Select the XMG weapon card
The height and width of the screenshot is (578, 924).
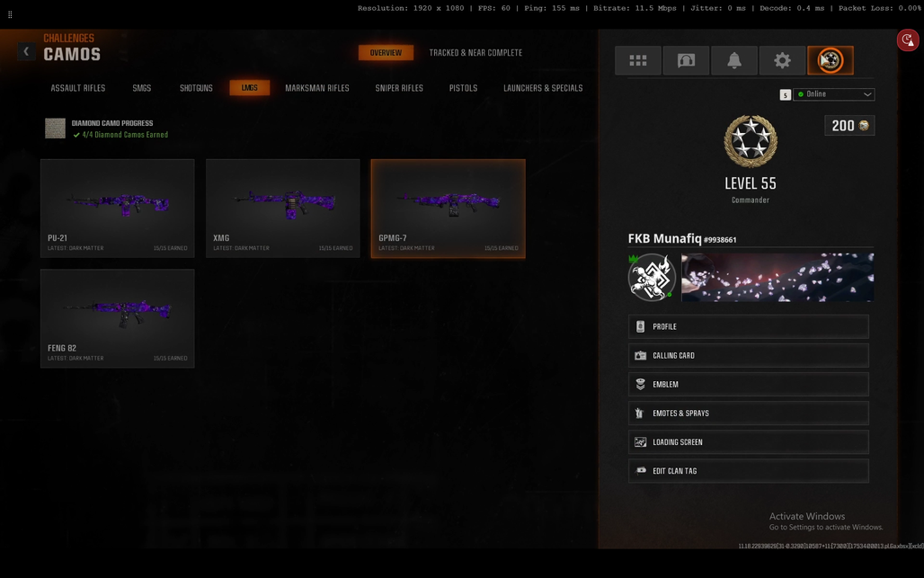tap(283, 208)
